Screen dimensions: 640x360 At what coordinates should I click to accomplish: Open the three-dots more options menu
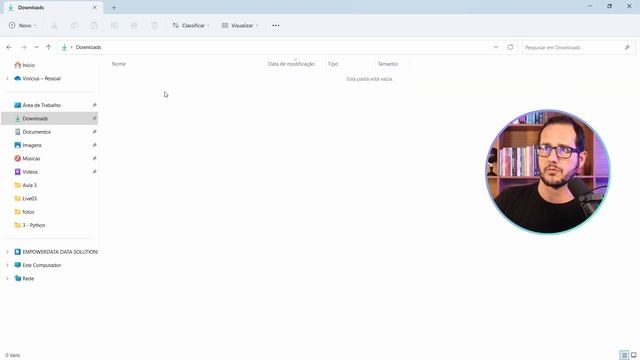point(276,25)
